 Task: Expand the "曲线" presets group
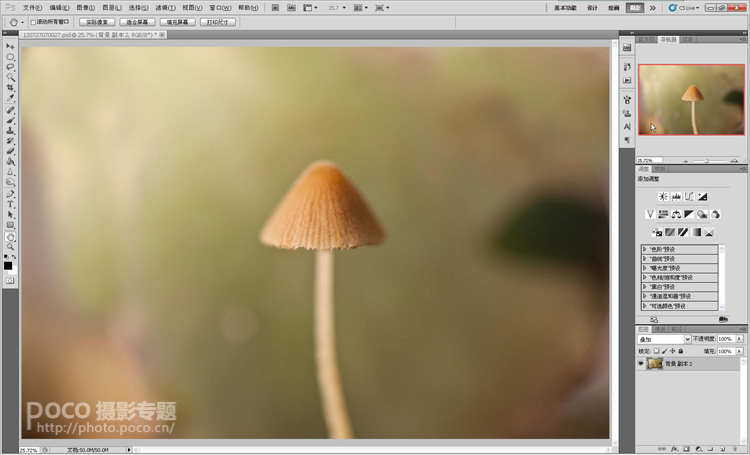coord(645,259)
